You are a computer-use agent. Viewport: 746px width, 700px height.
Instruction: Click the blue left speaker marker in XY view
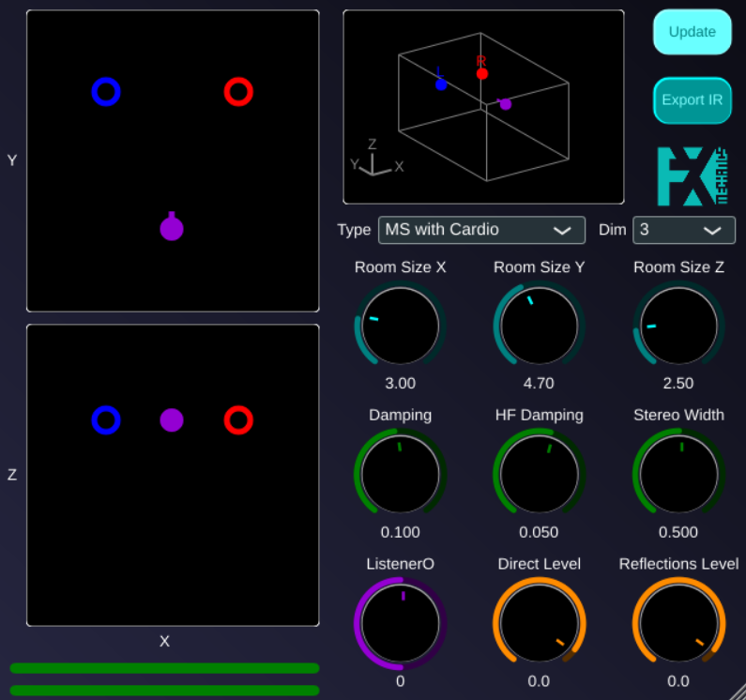pos(106,92)
